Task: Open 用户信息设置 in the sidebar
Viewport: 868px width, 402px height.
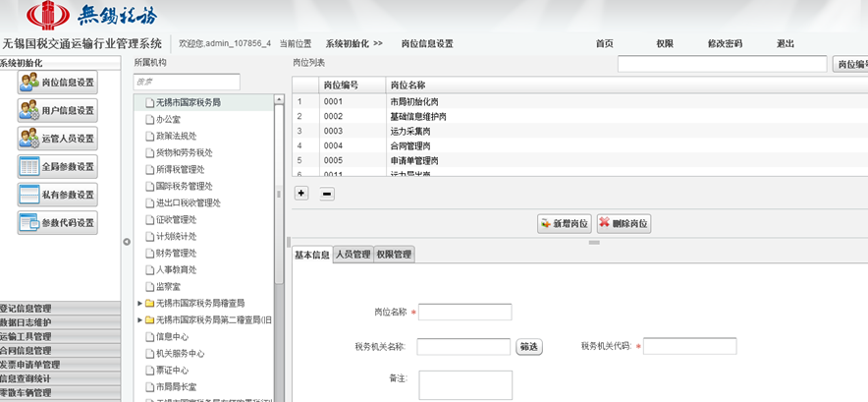Action: [x=57, y=111]
